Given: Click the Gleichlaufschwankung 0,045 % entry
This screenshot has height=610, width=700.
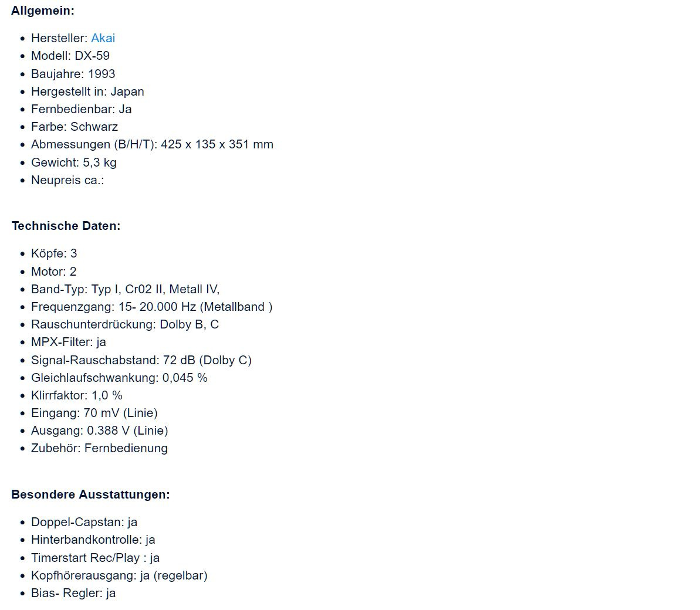Looking at the screenshot, I should click(119, 378).
